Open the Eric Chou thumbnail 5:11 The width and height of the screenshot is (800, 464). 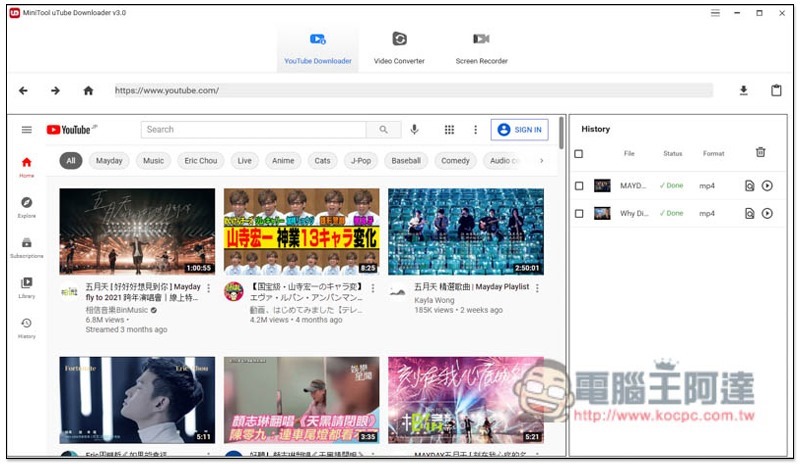tap(137, 400)
